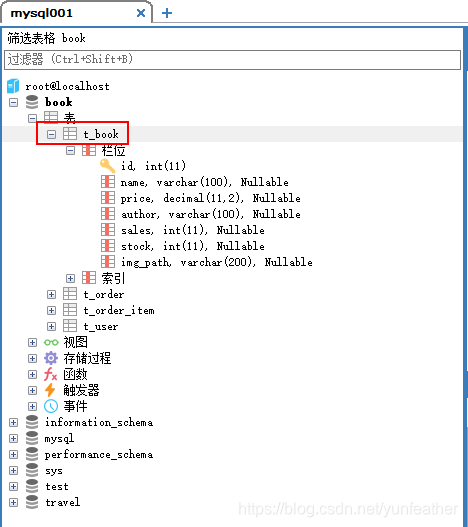Expand the 索引 indexes node
Viewport: 468px width, 527px height.
point(70,279)
